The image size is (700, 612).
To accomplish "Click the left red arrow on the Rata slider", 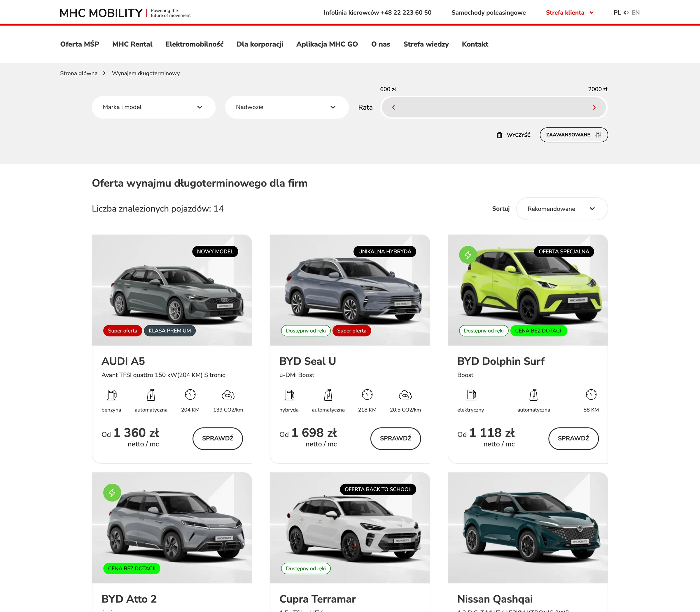I will coord(393,107).
